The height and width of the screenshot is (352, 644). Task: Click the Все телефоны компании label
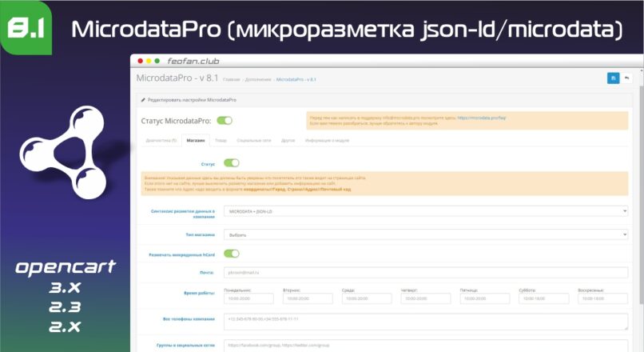189,319
